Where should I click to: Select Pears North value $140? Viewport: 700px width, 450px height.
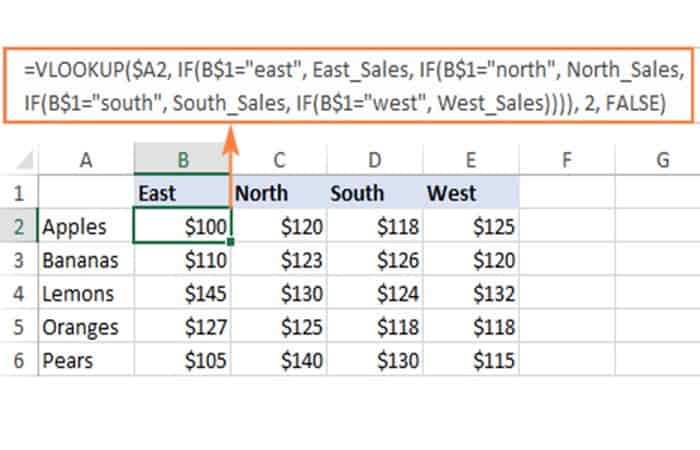coord(280,362)
